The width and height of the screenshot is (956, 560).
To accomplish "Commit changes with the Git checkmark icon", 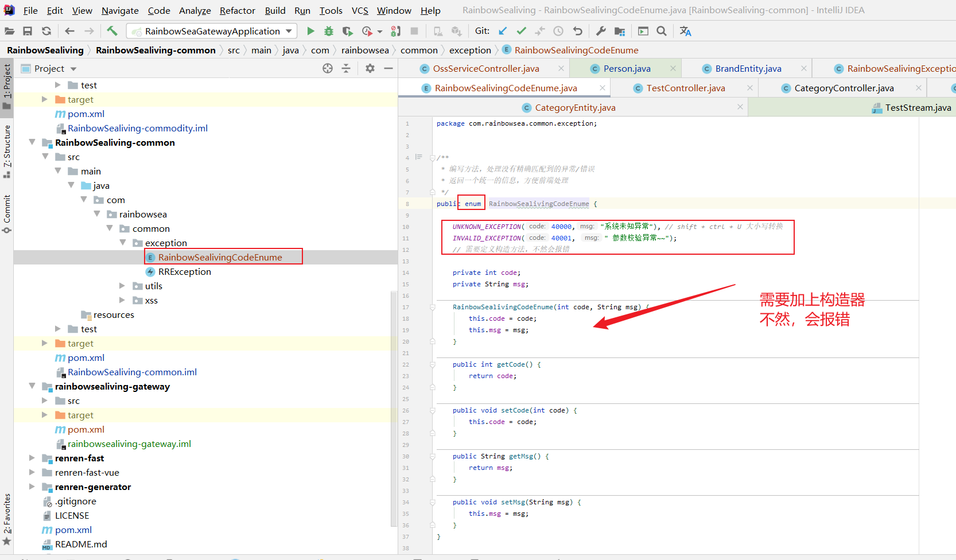I will tap(521, 31).
